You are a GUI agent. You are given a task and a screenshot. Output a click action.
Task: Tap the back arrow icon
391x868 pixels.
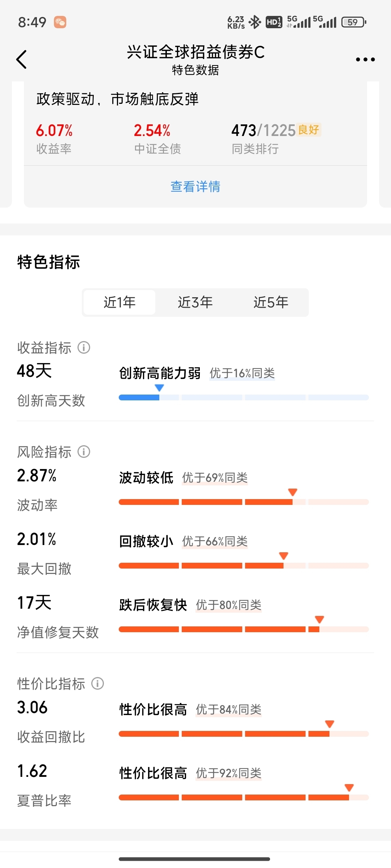[22, 59]
